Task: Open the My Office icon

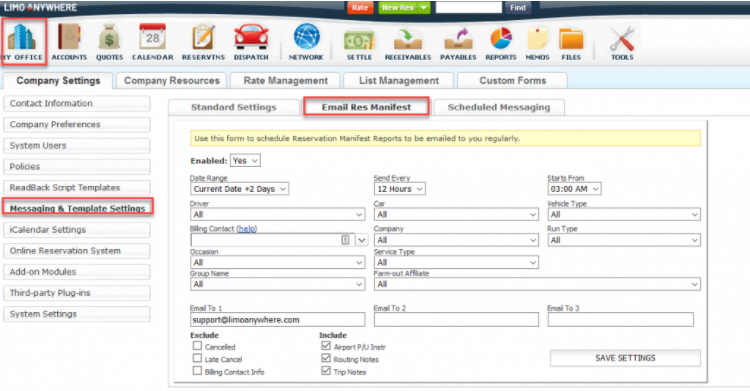Action: (x=22, y=38)
